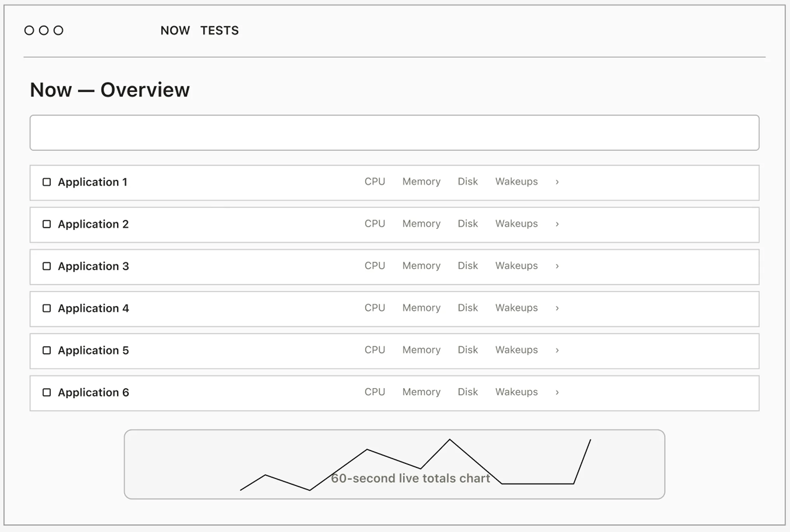Select Memory in the Application 1 row

421,182
